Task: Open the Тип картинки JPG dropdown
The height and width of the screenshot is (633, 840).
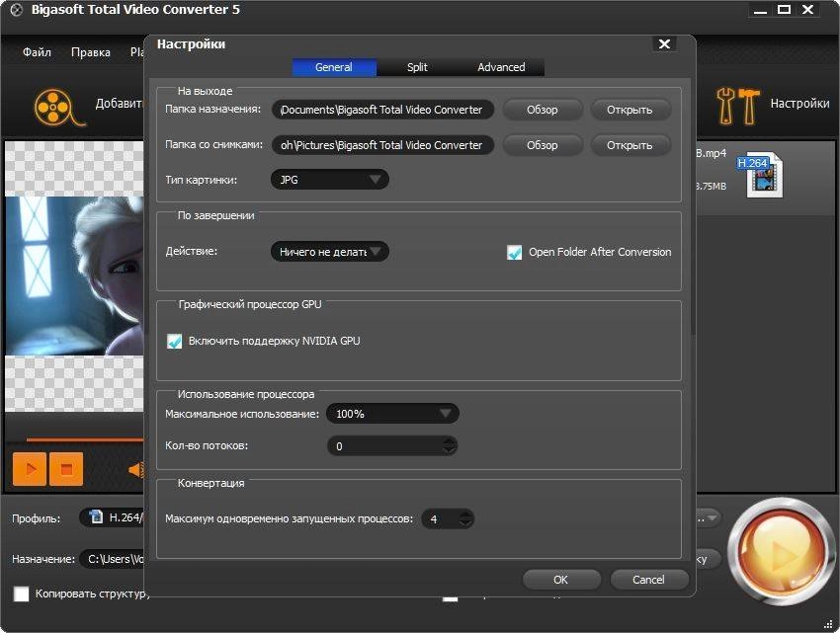Action: tap(329, 180)
